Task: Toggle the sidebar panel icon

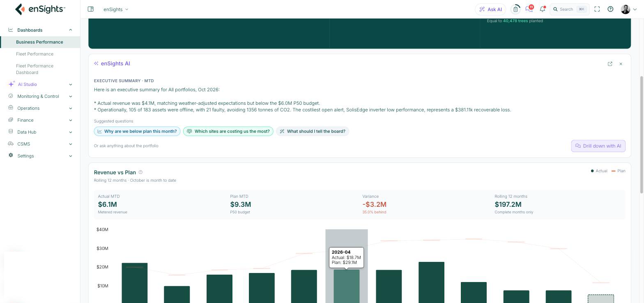Action: [91, 9]
